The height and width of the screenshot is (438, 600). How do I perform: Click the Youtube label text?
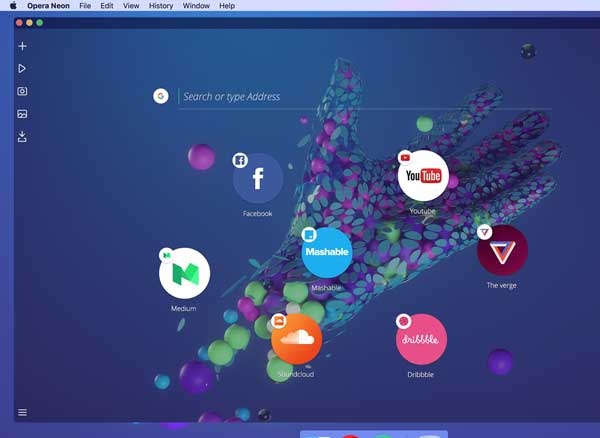pyautogui.click(x=422, y=211)
